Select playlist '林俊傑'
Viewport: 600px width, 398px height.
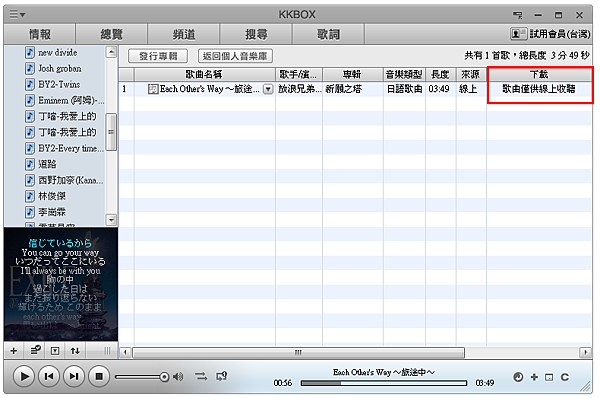pyautogui.click(x=52, y=196)
